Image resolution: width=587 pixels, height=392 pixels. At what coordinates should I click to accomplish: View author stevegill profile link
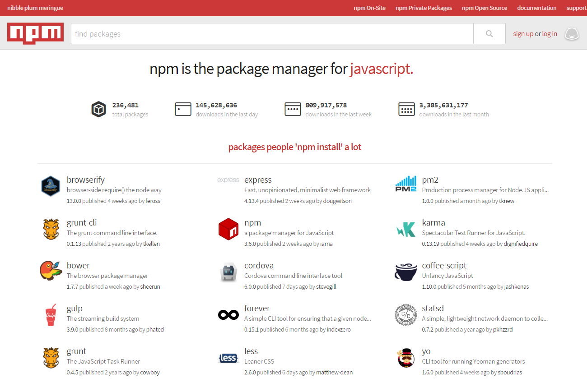coord(326,287)
